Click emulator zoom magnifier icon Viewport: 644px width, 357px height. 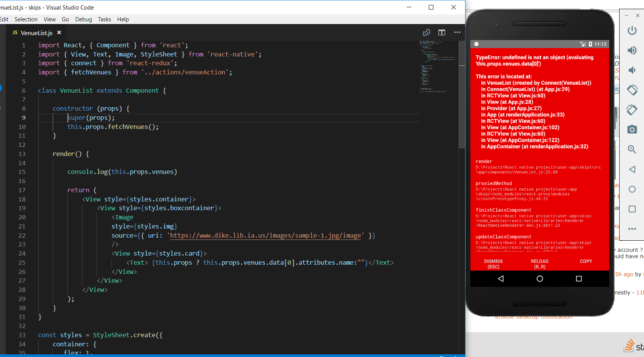(x=632, y=150)
